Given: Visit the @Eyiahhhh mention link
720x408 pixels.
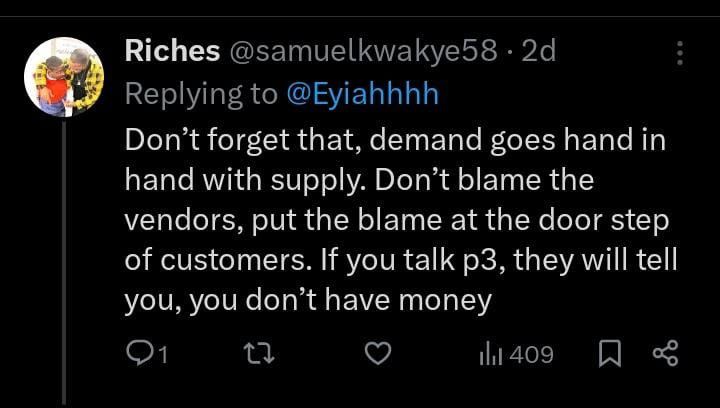Looking at the screenshot, I should tap(363, 94).
